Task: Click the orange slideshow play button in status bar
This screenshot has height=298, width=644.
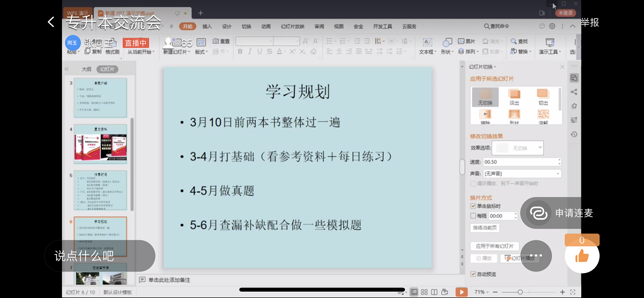Action: pos(462,292)
